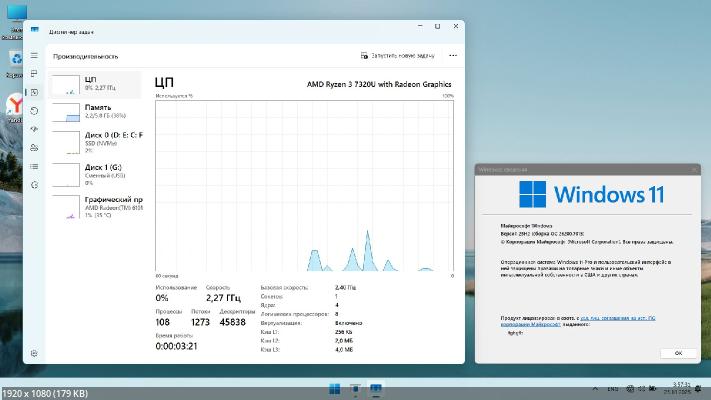Open the Recycle Bin desktop icon
Viewport: 711px width, 400px height.
[x=17, y=60]
